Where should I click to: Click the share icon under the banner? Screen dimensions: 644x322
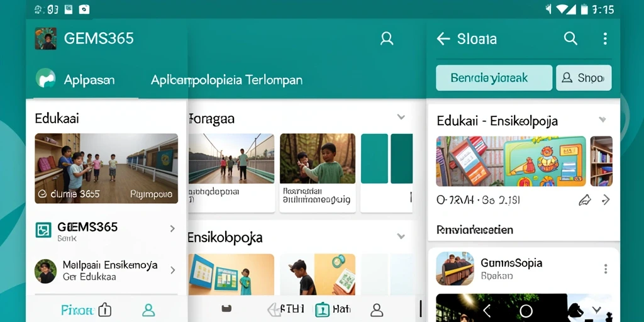click(584, 200)
